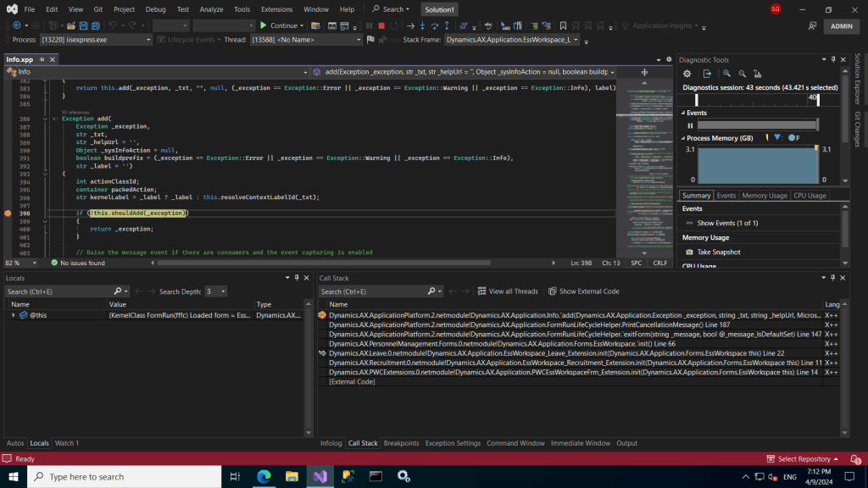Click the breakpoint glyph on line 398
Screen dimensions: 868x488
tap(7, 213)
